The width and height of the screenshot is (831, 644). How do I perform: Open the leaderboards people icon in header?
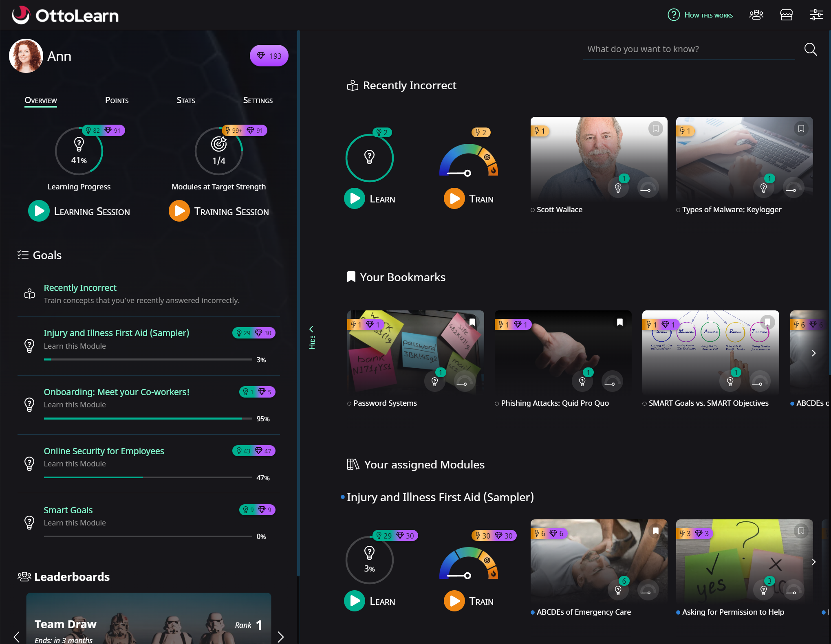[756, 15]
